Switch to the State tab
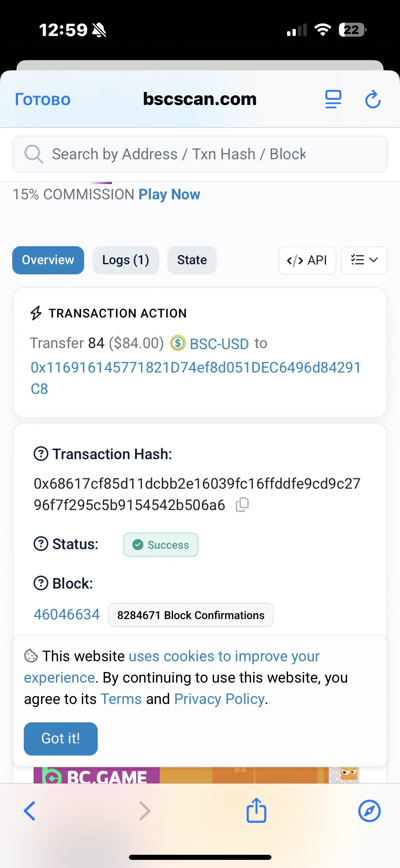Viewport: 400px width, 868px height. (x=192, y=260)
